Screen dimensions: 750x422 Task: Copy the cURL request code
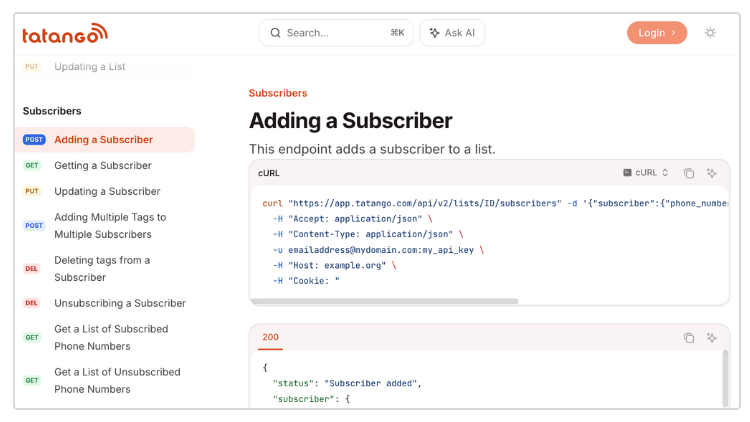689,173
